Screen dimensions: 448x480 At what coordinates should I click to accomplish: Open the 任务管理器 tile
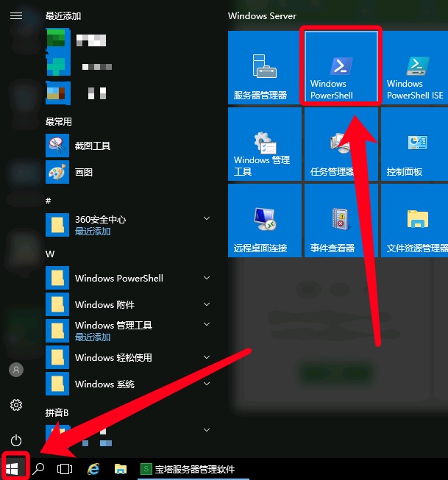point(341,144)
